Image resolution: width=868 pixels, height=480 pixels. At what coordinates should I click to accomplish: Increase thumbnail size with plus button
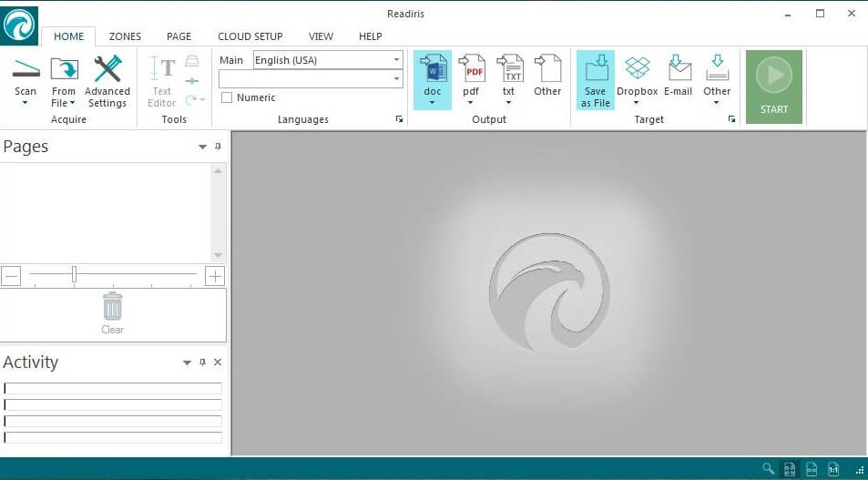(215, 276)
